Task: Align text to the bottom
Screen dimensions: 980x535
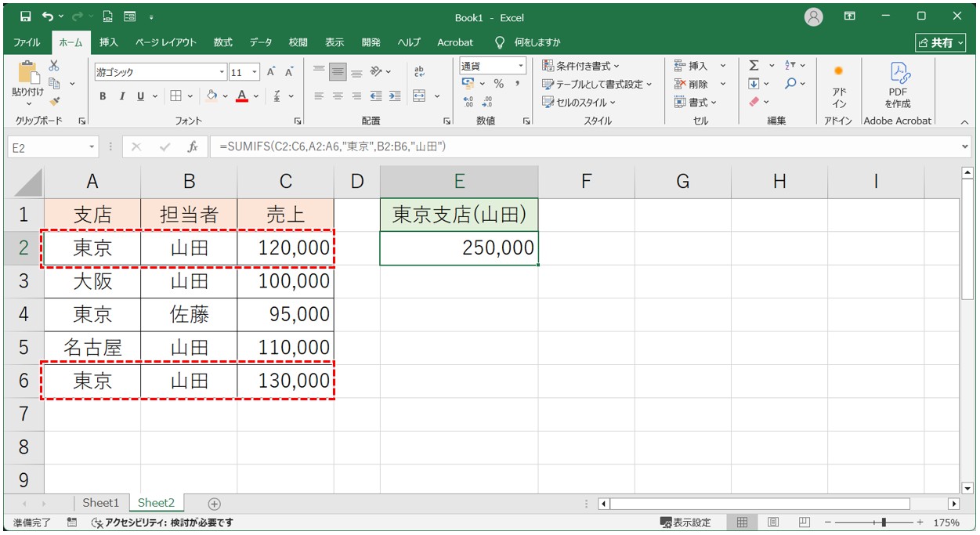Action: click(356, 72)
